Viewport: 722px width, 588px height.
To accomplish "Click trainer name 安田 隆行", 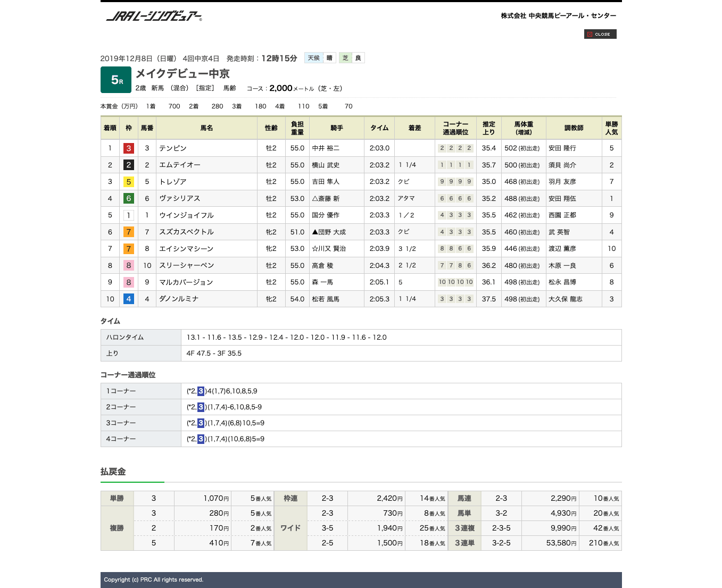I will pos(562,148).
